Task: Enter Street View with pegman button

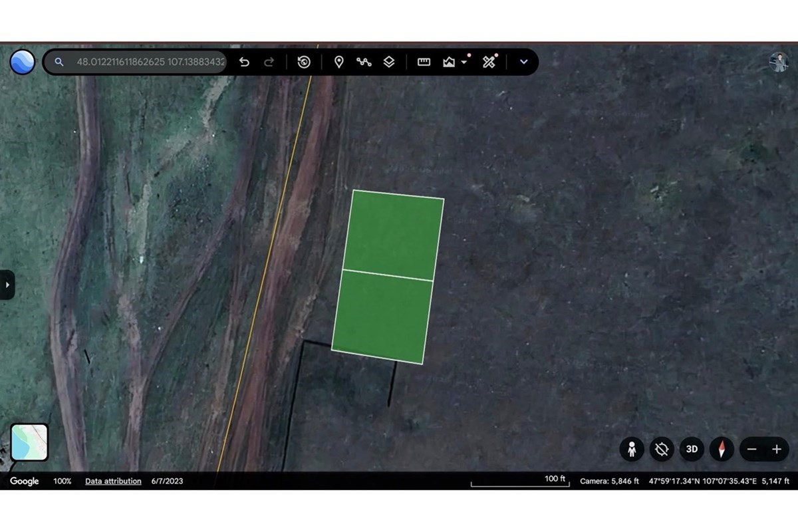Action: tap(632, 450)
